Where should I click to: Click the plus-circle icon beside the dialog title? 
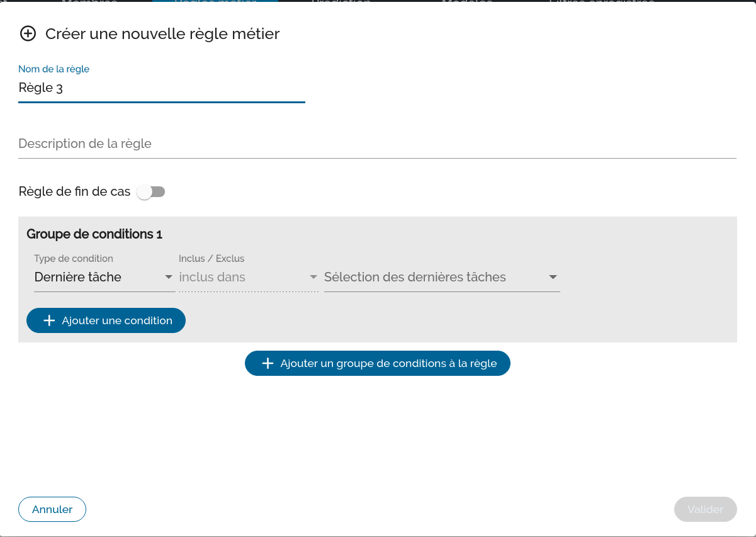pos(28,34)
